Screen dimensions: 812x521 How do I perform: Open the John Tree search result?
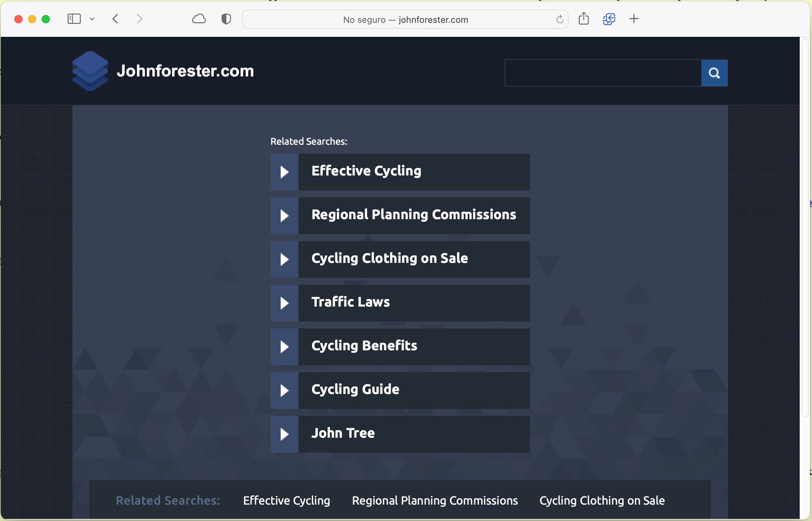click(414, 434)
